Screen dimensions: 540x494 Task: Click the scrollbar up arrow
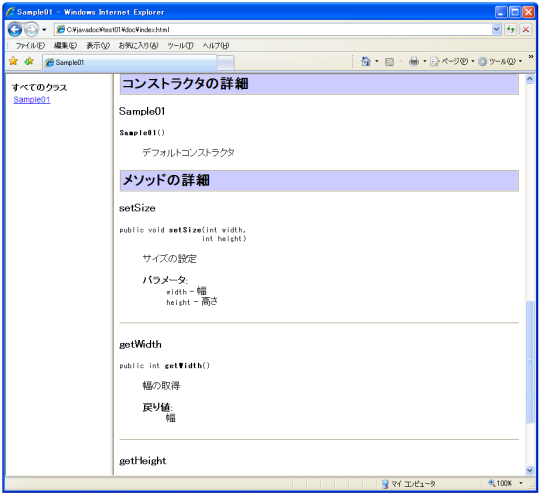point(530,79)
